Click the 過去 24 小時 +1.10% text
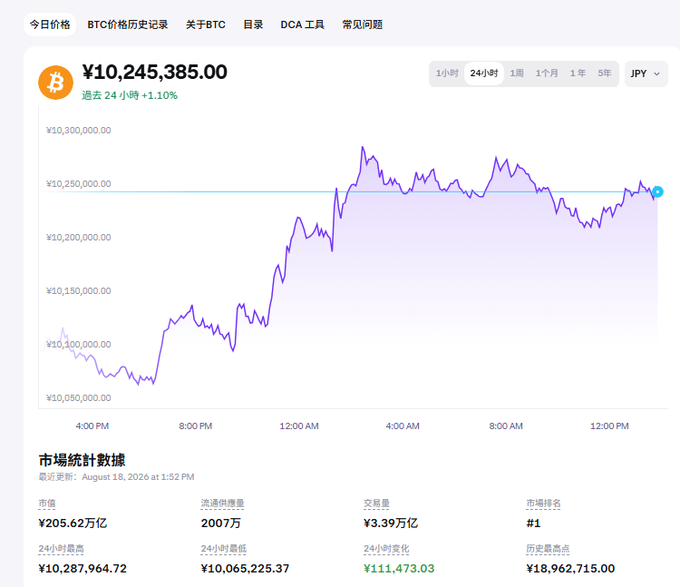680x587 pixels. 130,95
